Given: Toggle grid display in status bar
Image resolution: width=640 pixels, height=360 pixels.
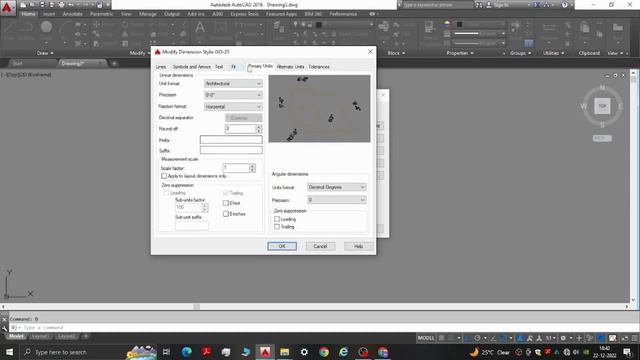Looking at the screenshot, I should pyautogui.click(x=441, y=338).
